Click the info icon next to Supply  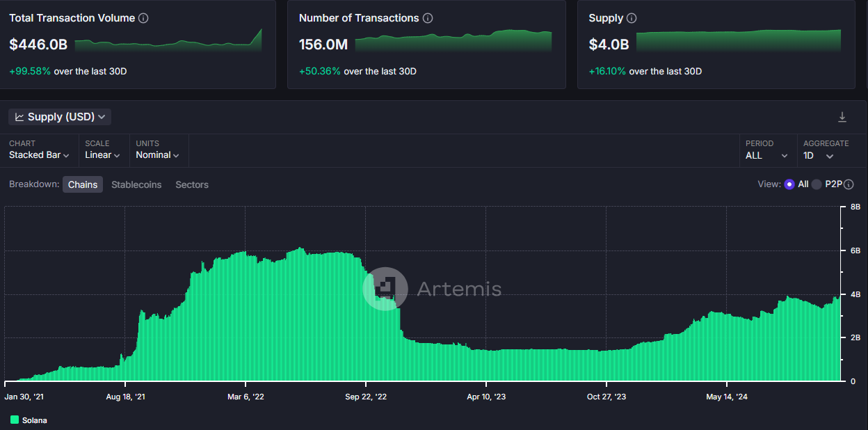tap(632, 18)
